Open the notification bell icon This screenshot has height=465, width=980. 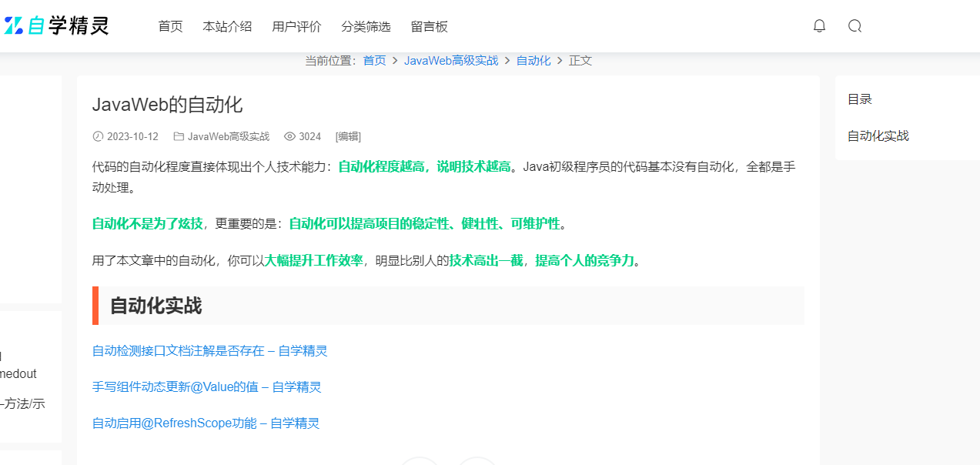point(819,26)
